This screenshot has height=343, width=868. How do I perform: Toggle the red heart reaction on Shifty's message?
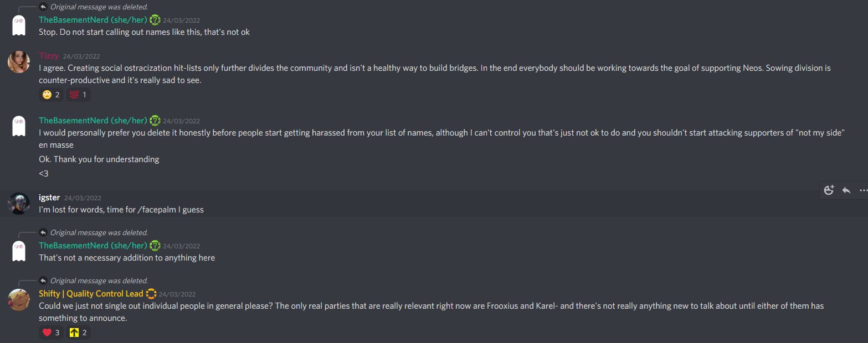(x=51, y=332)
